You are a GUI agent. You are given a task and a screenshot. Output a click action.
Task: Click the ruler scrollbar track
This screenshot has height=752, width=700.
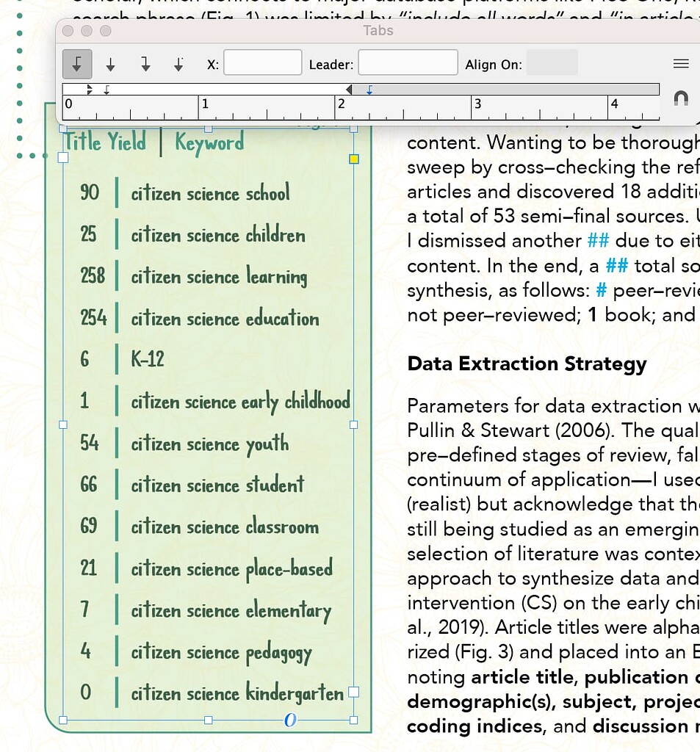(514, 88)
